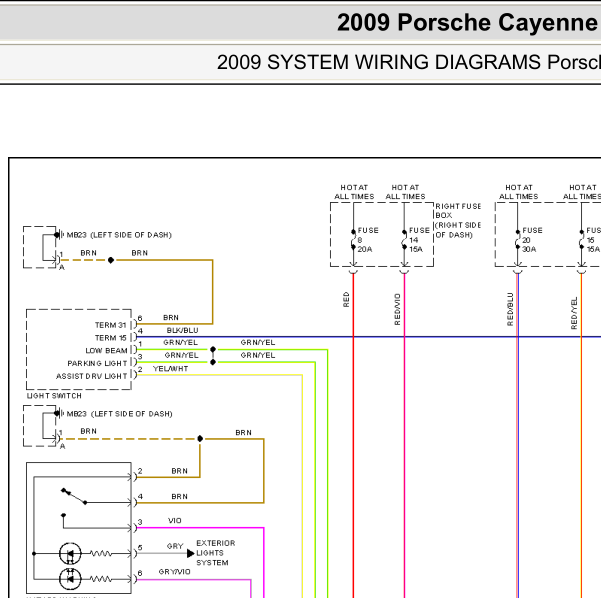Click the "MB23 (LEFT SIDE OF DASH)" label below the light switch
Image resolution: width=601 pixels, height=598 pixels.
click(120, 414)
